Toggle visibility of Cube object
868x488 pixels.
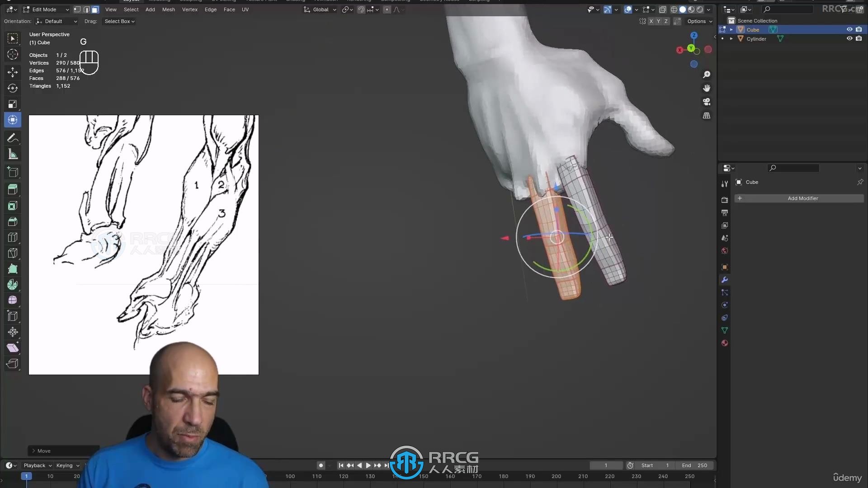(x=848, y=30)
